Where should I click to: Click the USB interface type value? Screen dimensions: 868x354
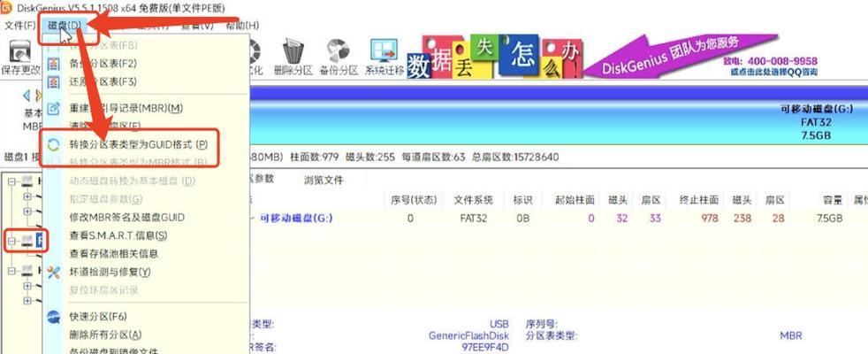click(499, 324)
